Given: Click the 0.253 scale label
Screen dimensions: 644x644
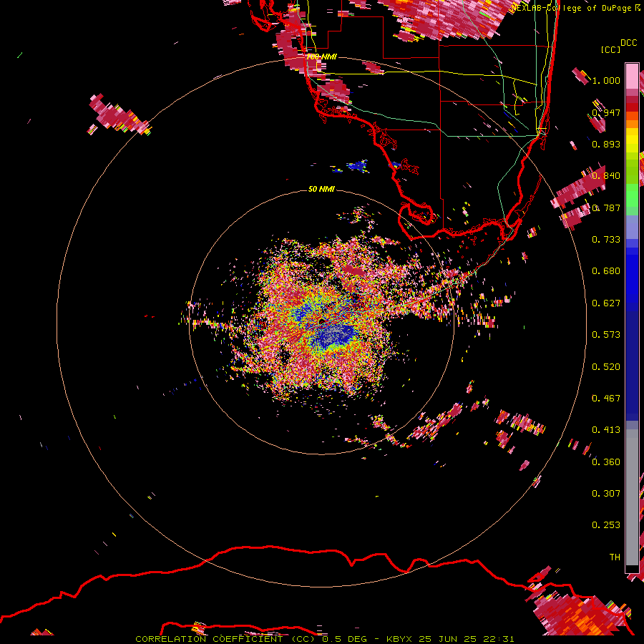Looking at the screenshot, I should [x=606, y=525].
